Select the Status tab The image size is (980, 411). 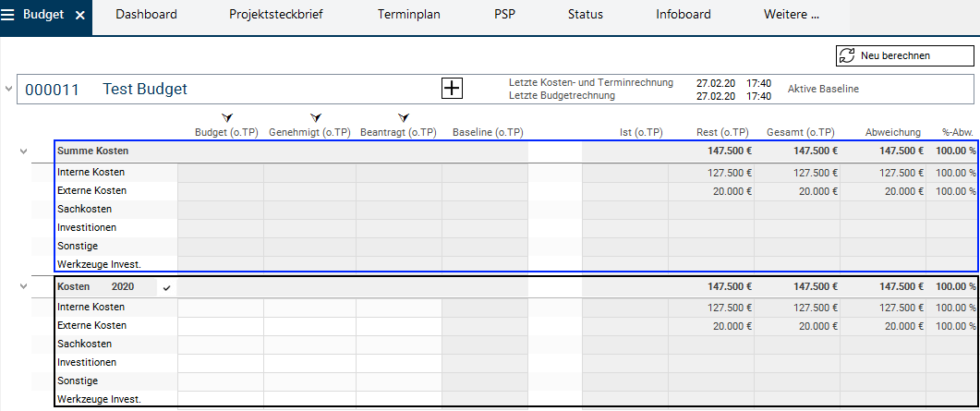pos(586,15)
